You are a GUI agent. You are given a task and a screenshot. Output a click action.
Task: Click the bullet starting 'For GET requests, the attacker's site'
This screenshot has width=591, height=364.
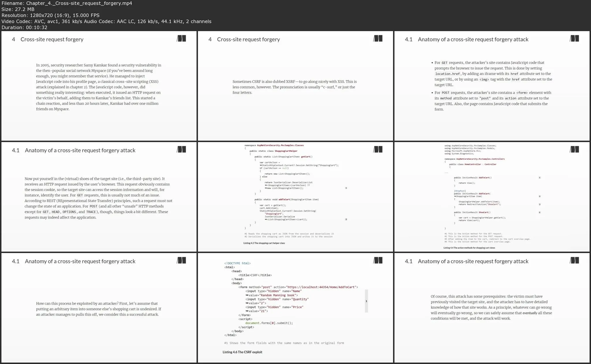pyautogui.click(x=491, y=74)
